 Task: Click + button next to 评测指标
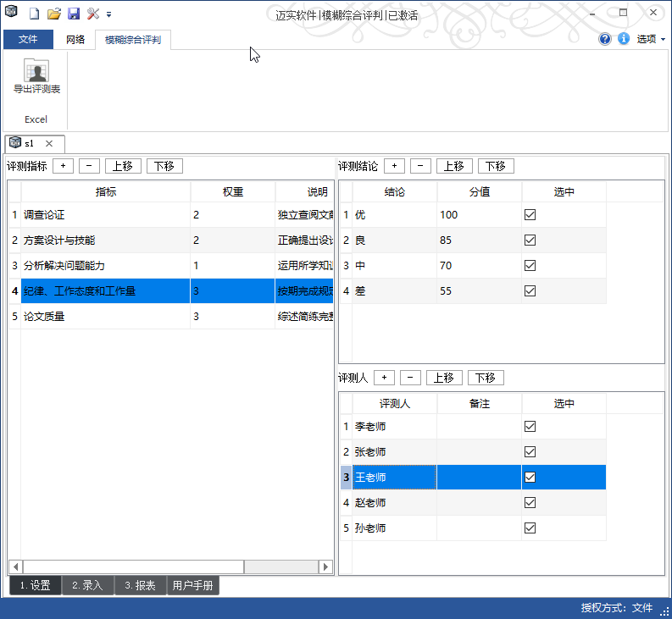point(63,166)
